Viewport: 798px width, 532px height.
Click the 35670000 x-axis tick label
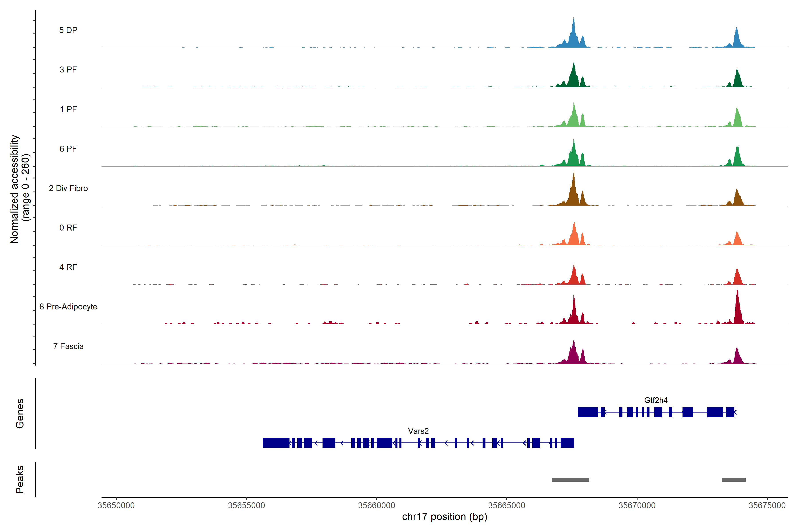coord(637,506)
